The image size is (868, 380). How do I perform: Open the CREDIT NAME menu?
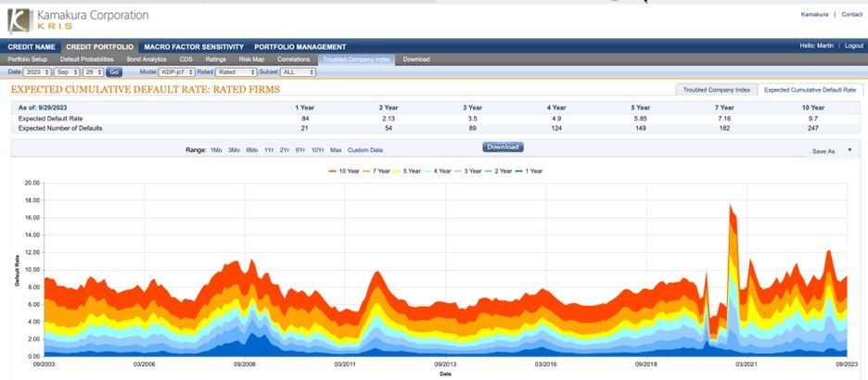(x=32, y=47)
